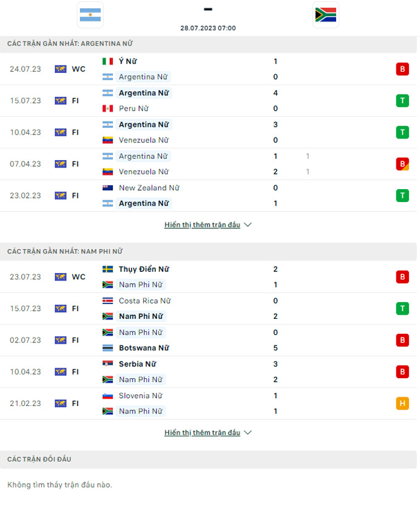Click green T badge for Argentina vs Peru
This screenshot has width=420, height=508.
coord(402,101)
